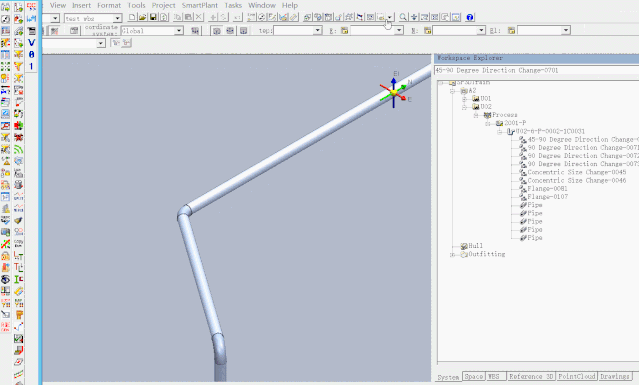Viewport: 639px width, 385px height.
Task: Open the Tools menu
Action: [137, 5]
